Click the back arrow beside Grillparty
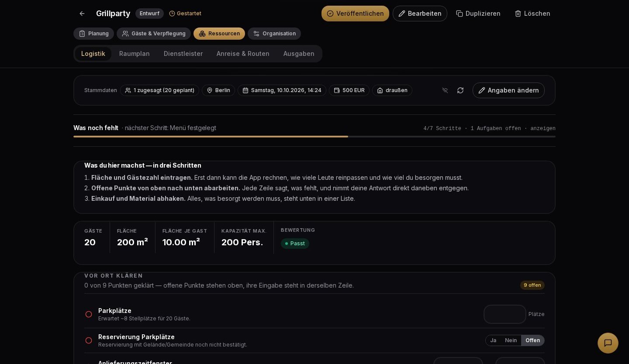Screen dimensions: 629x364 click(x=82, y=14)
